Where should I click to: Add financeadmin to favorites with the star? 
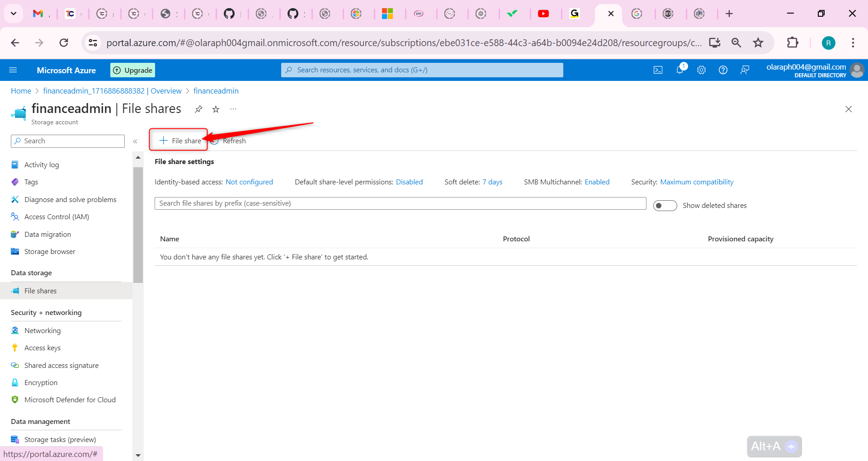click(x=216, y=109)
